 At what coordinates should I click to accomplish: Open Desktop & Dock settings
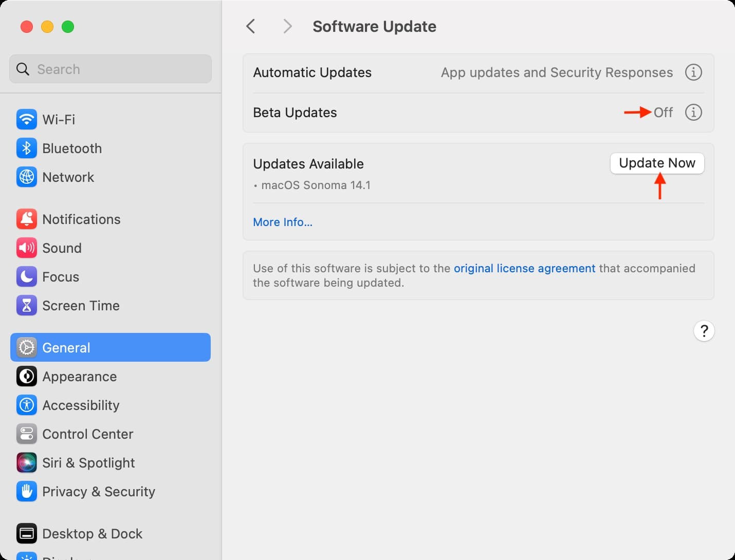click(93, 533)
